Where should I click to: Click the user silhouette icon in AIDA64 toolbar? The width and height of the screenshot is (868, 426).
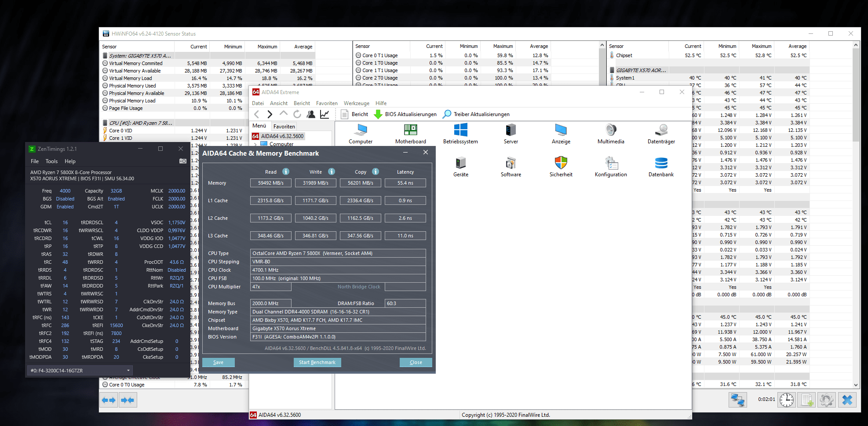tap(311, 114)
